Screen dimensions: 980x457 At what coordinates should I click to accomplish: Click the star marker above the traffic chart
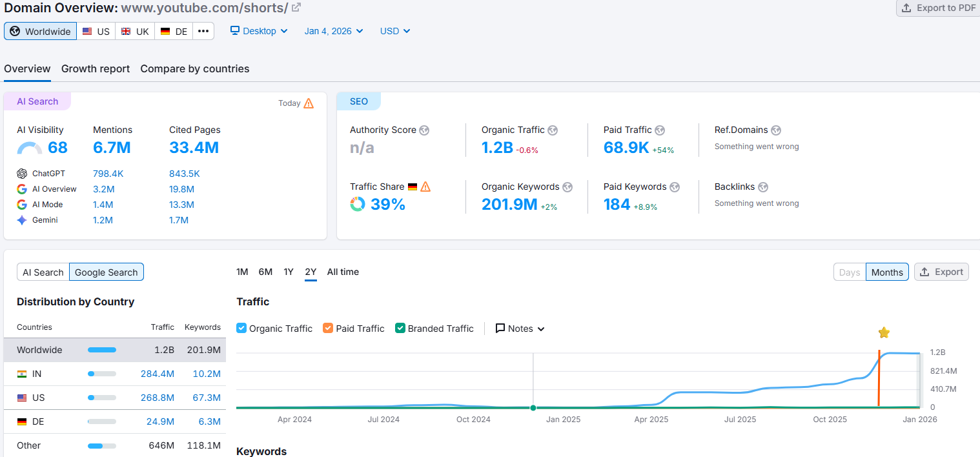tap(884, 332)
